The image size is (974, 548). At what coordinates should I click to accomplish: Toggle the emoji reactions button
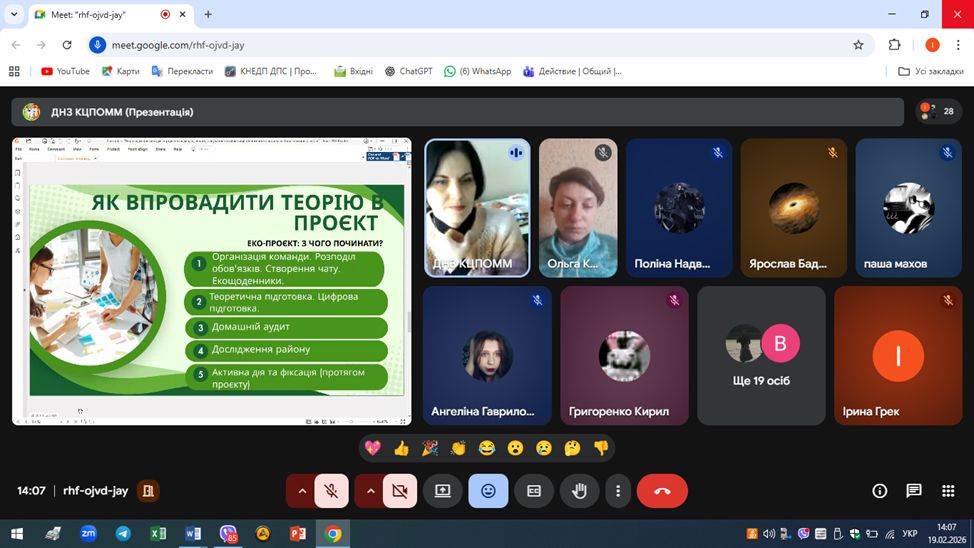(488, 491)
